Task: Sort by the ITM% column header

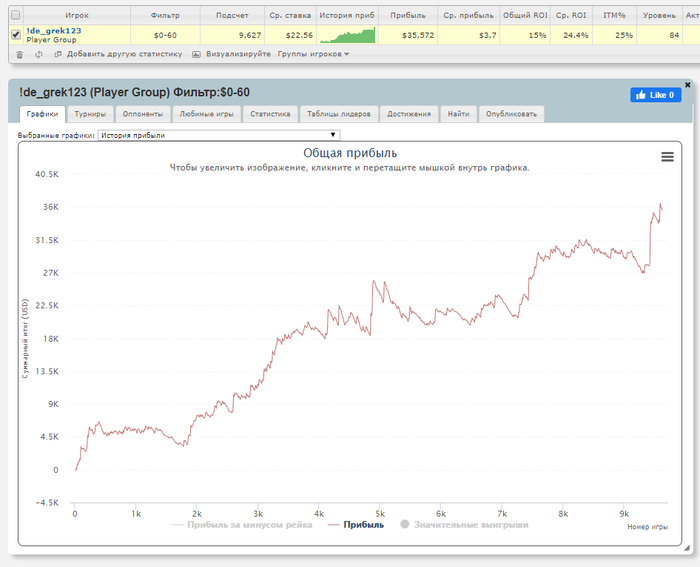Action: [614, 15]
